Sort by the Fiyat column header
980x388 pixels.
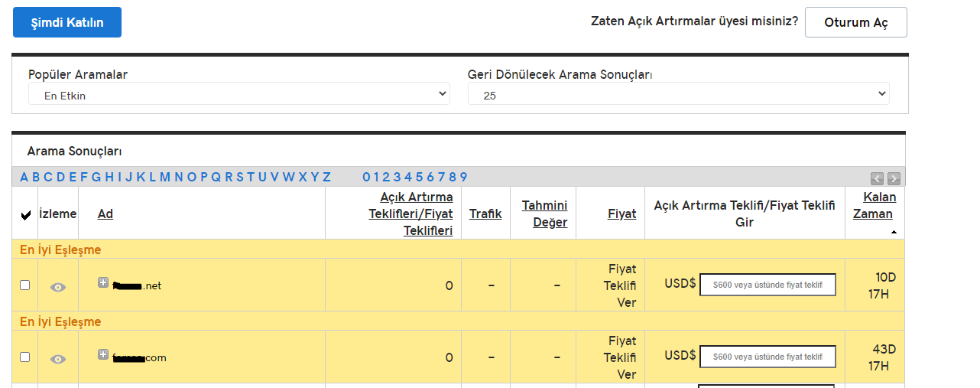coord(621,214)
